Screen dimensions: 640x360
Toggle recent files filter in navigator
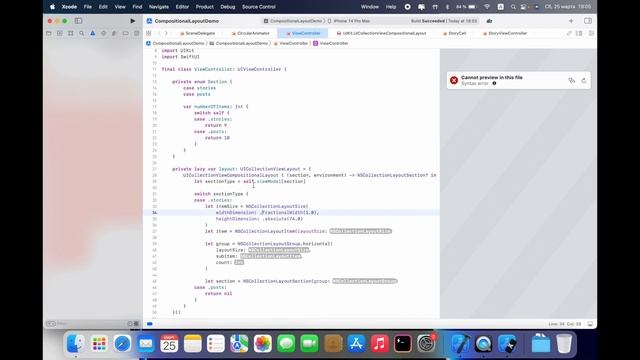pos(130,324)
